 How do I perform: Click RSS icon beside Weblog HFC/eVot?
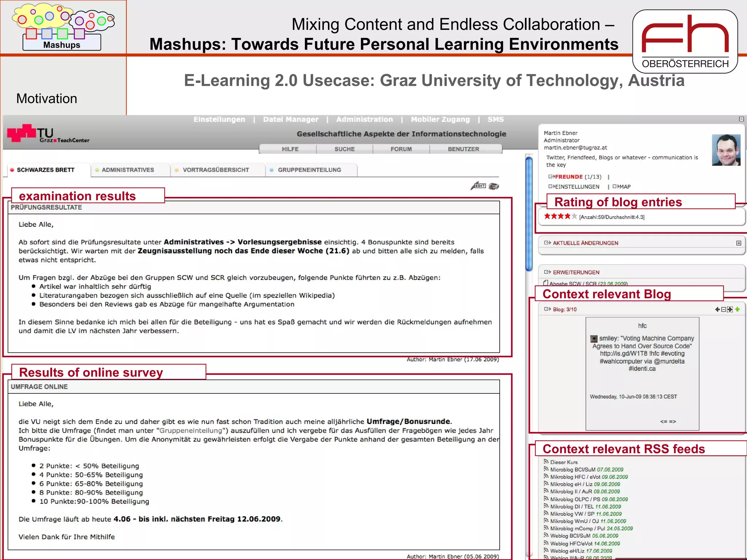546,543
